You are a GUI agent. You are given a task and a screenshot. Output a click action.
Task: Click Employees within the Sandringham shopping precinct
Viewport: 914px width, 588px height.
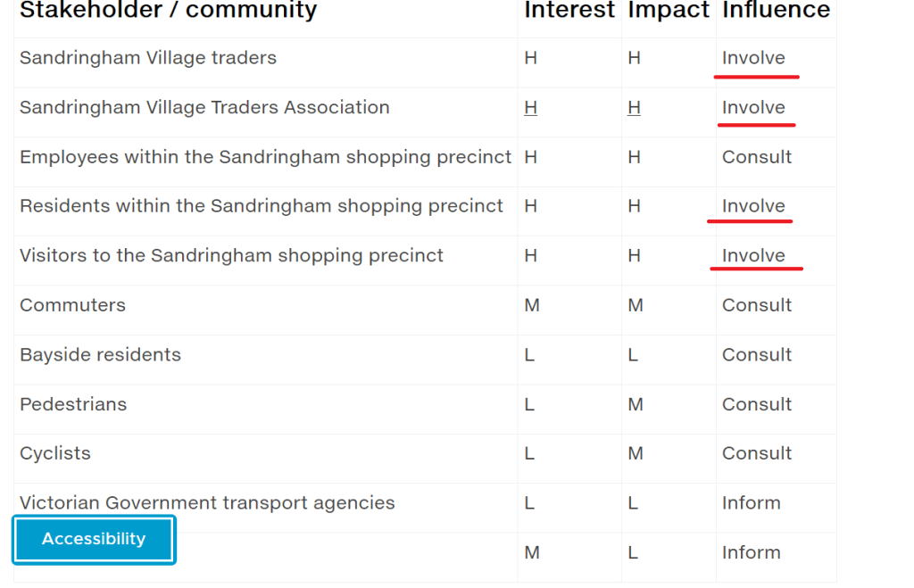[x=265, y=157]
